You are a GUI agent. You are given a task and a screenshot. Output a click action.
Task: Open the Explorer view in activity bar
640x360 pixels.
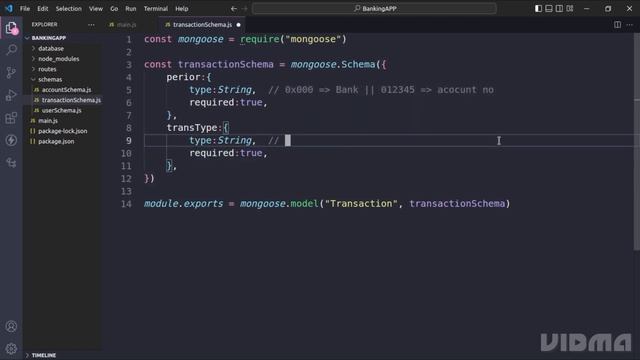point(11,28)
